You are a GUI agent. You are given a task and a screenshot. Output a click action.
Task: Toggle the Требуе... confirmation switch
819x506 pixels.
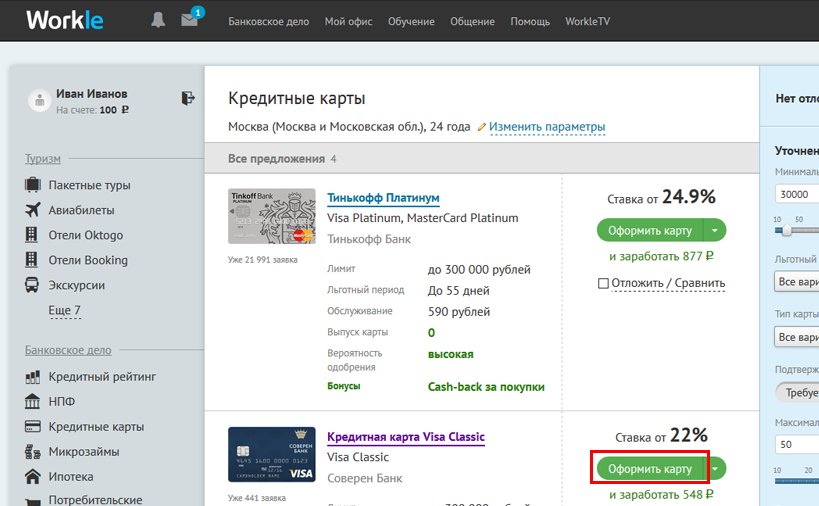797,393
